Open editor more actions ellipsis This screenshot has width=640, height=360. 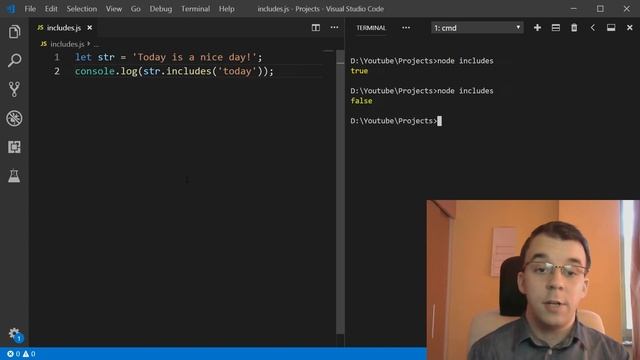point(334,28)
